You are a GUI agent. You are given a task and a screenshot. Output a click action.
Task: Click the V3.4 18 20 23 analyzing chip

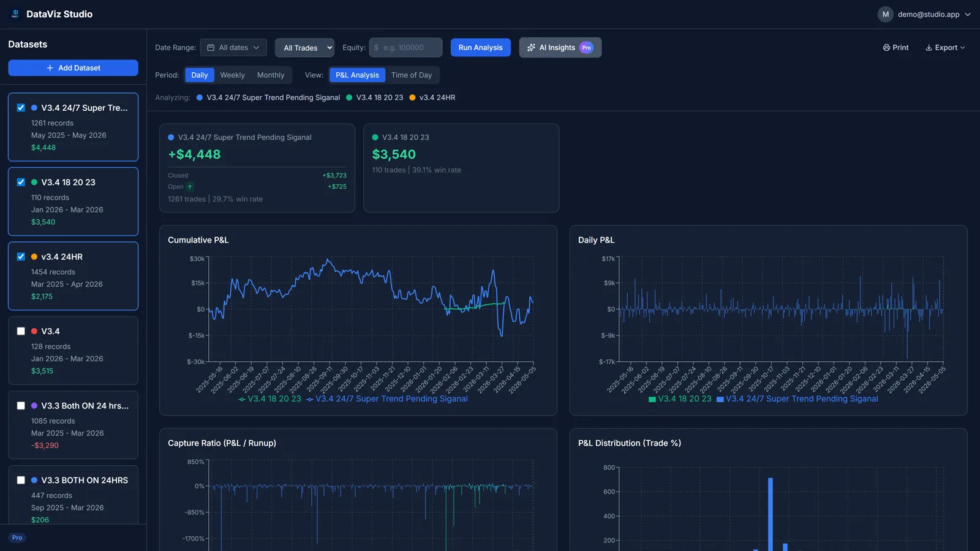375,98
